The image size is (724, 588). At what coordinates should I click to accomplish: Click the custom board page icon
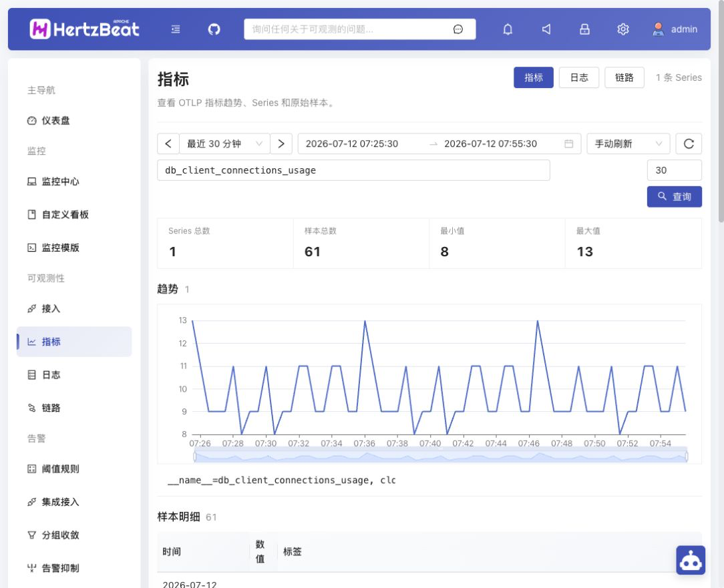pyautogui.click(x=31, y=215)
